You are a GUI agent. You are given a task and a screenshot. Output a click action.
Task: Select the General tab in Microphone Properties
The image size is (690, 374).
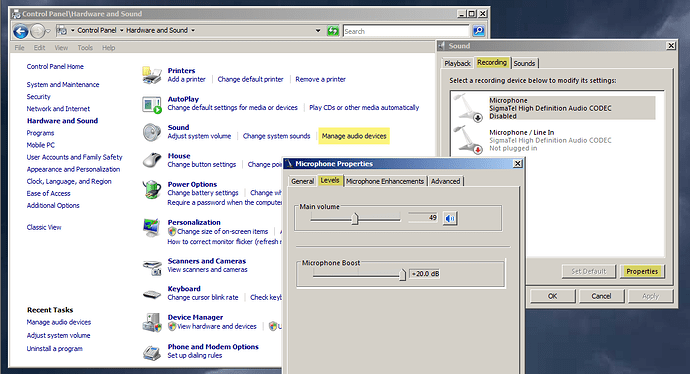pos(302,181)
